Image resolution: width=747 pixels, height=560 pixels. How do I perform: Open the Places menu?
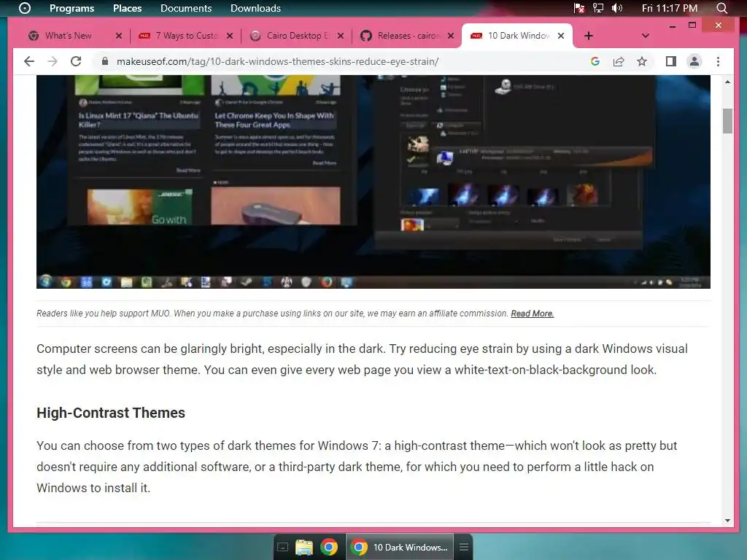tap(127, 8)
